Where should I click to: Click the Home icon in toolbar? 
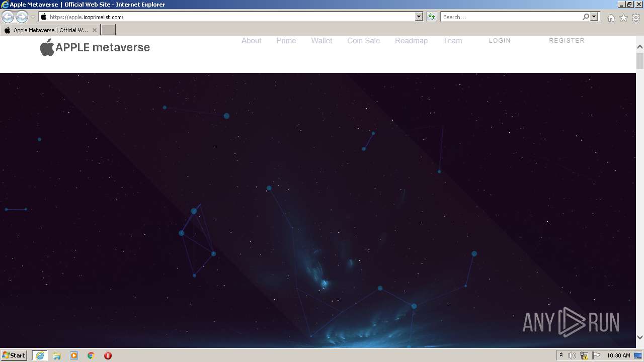[x=611, y=18]
